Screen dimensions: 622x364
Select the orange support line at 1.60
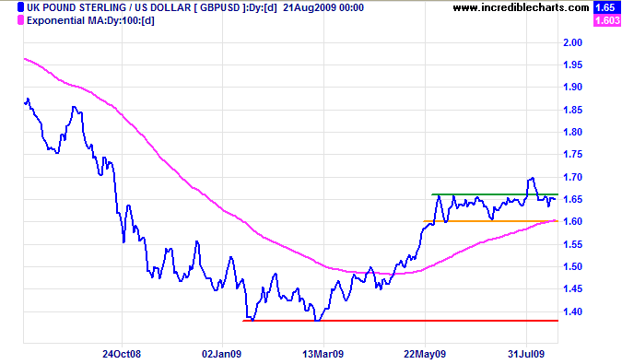tap(491, 221)
